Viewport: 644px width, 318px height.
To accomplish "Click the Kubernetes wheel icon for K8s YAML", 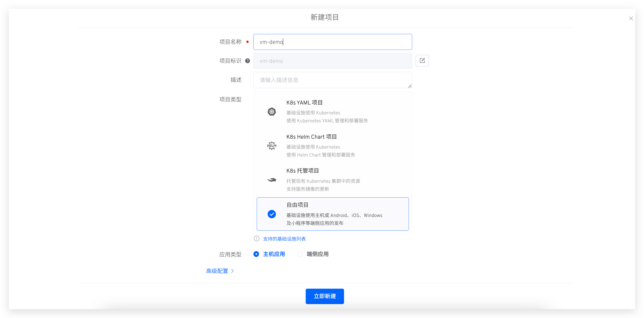I will click(x=272, y=112).
